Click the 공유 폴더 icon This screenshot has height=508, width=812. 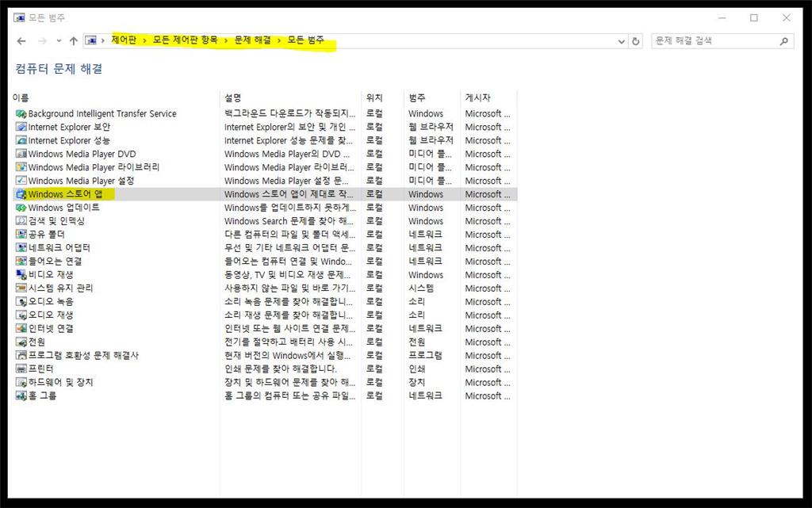click(21, 235)
